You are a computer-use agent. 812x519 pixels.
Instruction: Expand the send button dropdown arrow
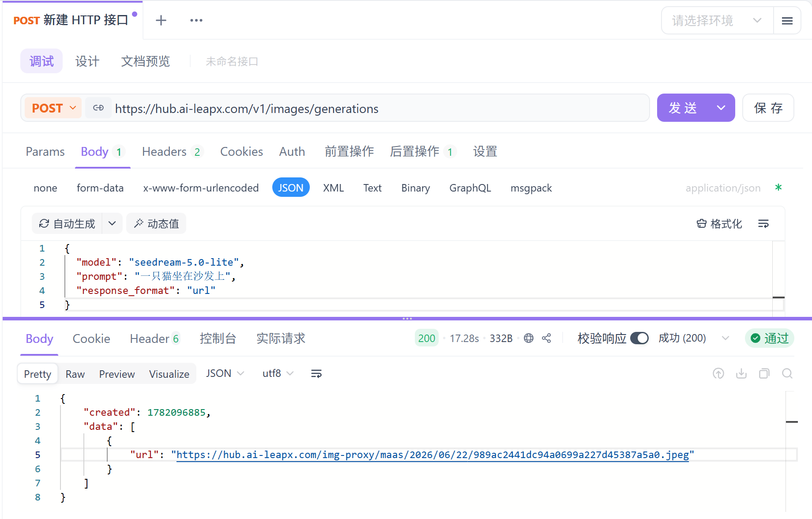pyautogui.click(x=721, y=108)
